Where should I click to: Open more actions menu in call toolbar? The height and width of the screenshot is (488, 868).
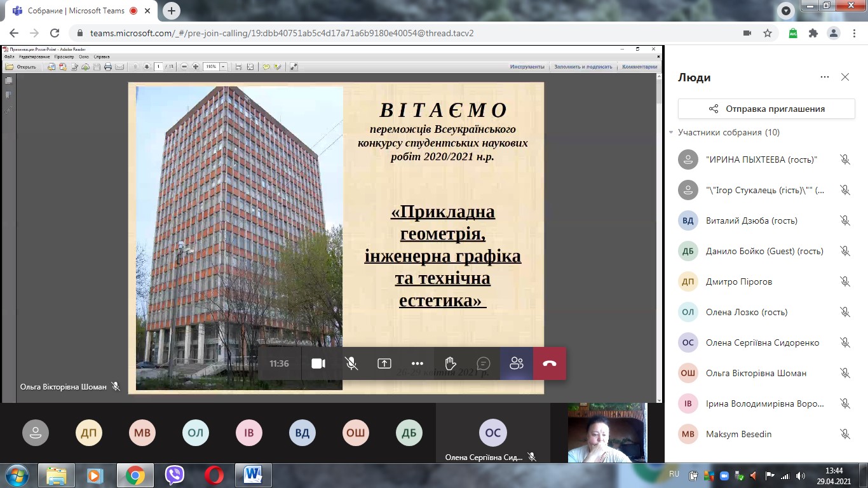417,363
